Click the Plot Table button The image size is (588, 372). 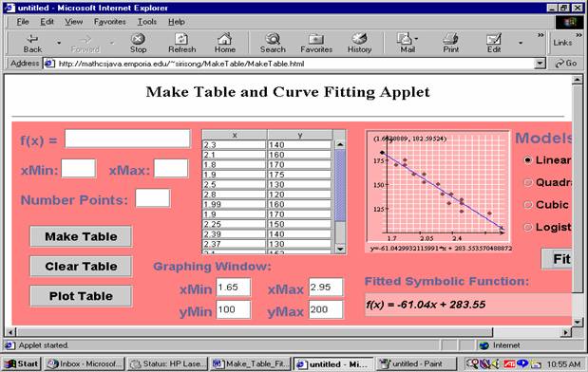tap(81, 296)
